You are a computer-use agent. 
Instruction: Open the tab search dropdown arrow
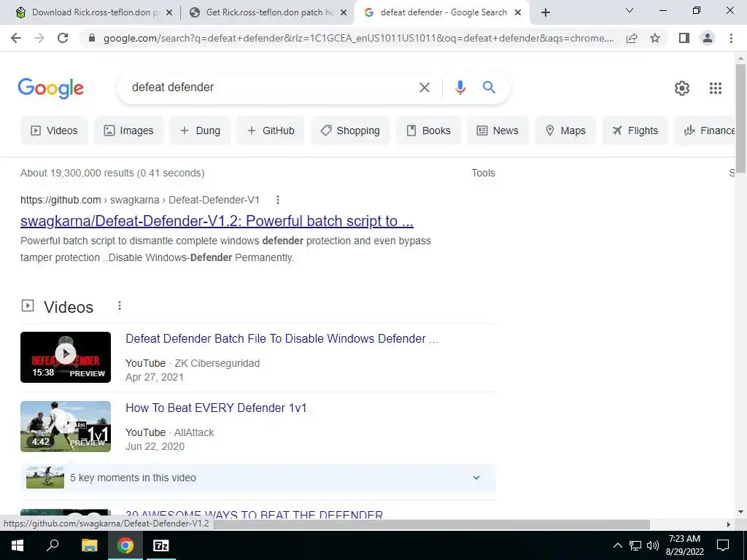click(x=630, y=10)
